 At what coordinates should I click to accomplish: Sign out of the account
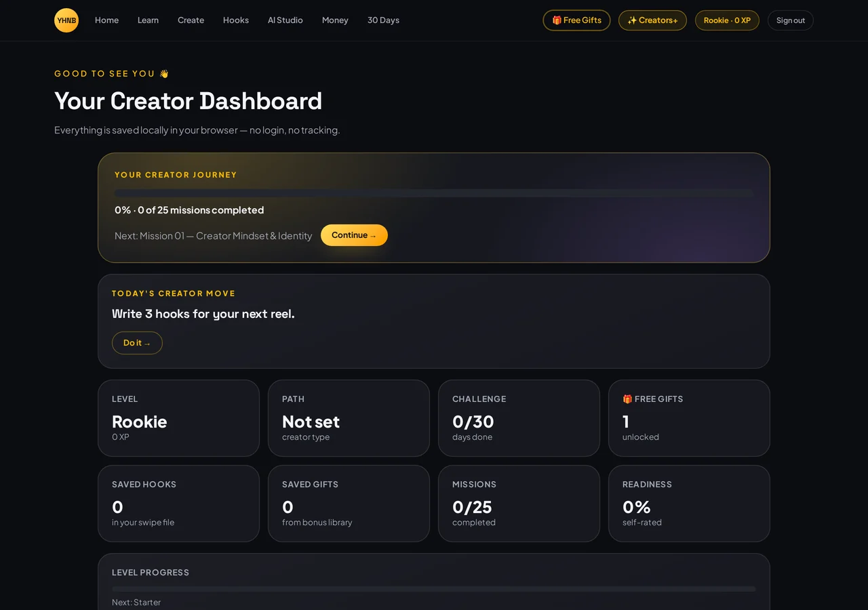pyautogui.click(x=791, y=20)
